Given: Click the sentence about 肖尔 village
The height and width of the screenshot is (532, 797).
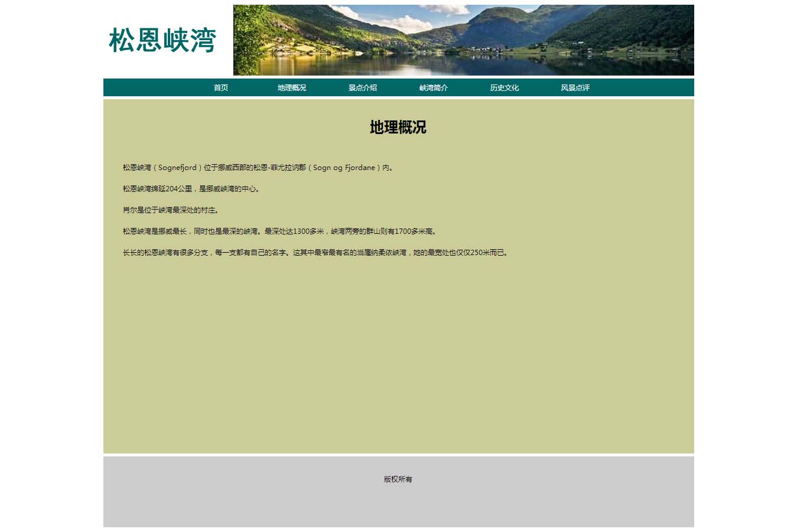Looking at the screenshot, I should click(171, 210).
